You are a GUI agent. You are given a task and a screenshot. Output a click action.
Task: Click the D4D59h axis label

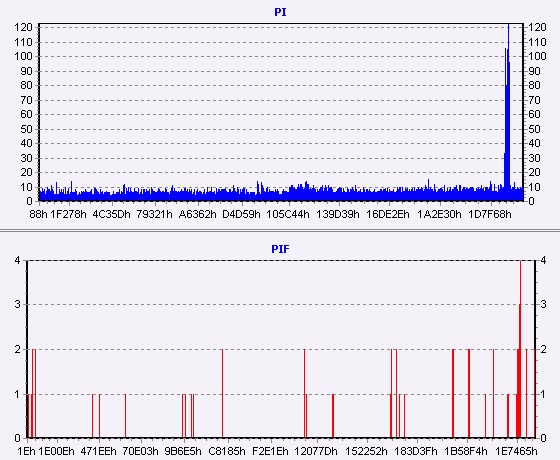(x=241, y=214)
